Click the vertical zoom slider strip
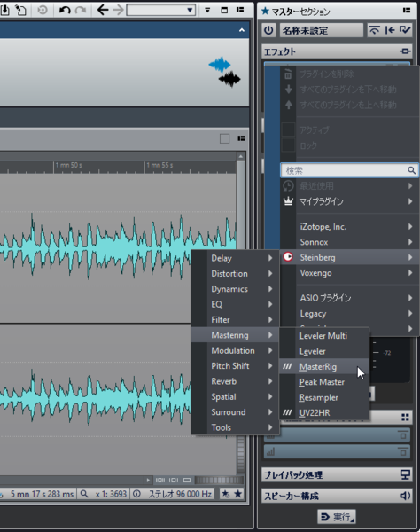The image size is (420, 532). pos(241,454)
